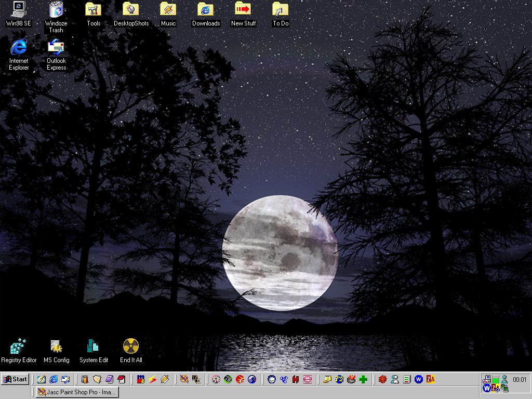Switch to Jasc Paint Shop Pro taskbar button
The image size is (532, 399).
[77, 392]
